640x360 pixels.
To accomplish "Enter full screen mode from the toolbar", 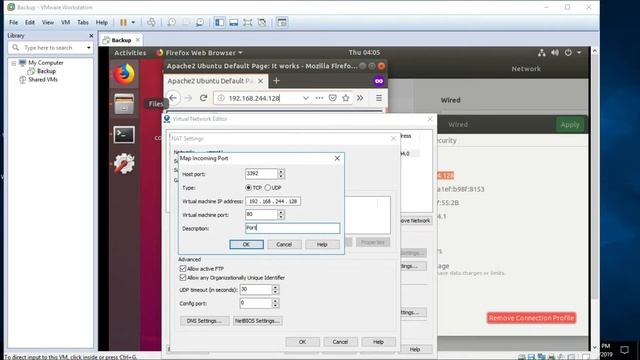I will pyautogui.click(x=247, y=22).
